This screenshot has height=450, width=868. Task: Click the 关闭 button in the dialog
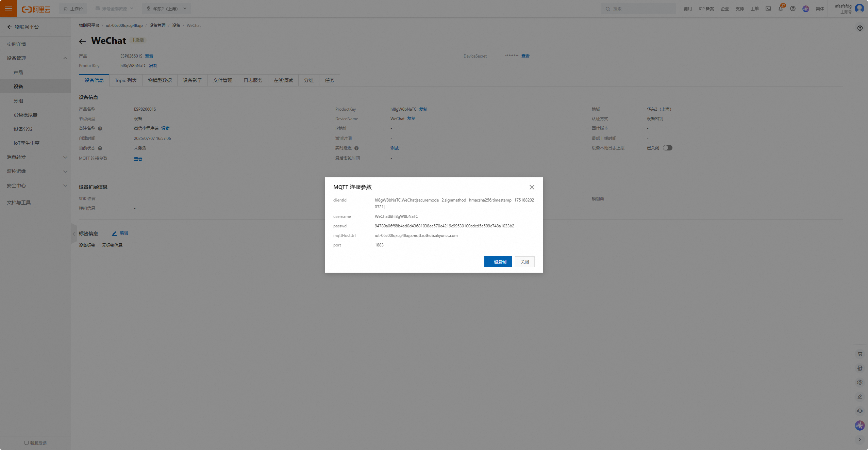tap(524, 262)
